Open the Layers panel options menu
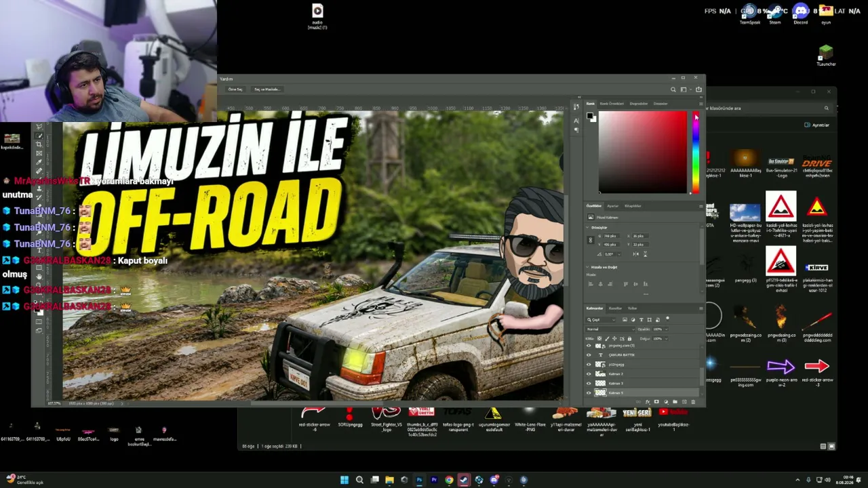This screenshot has height=488, width=868. (x=701, y=308)
